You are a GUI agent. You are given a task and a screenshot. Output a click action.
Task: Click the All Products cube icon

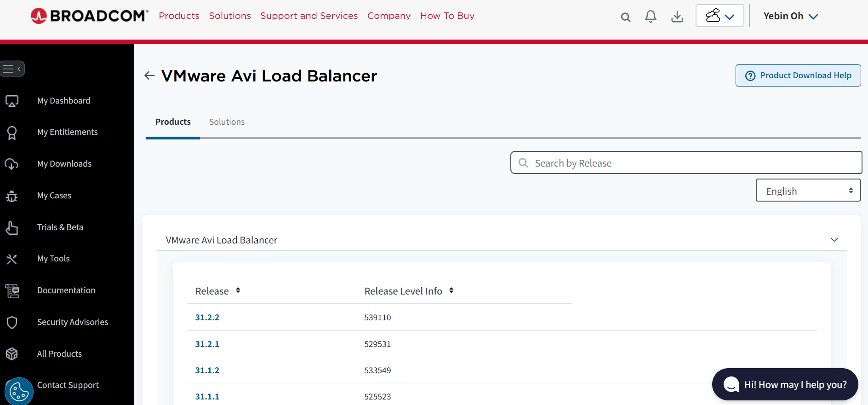[x=12, y=353]
